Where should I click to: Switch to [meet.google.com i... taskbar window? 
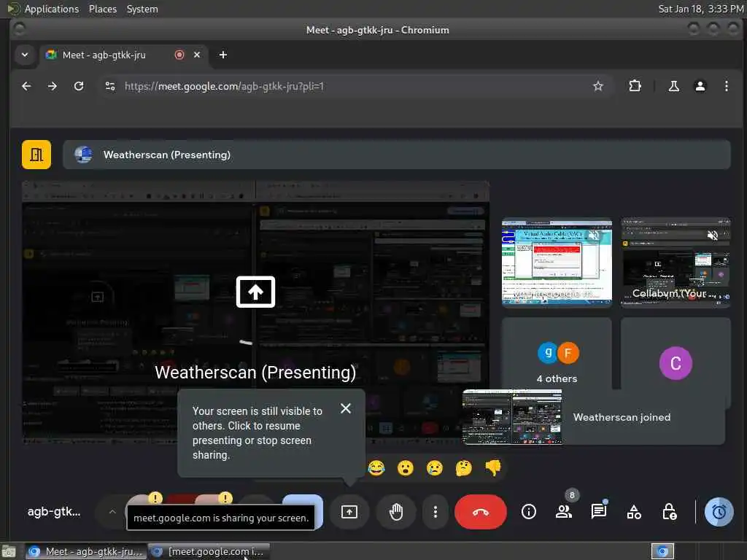pos(209,551)
